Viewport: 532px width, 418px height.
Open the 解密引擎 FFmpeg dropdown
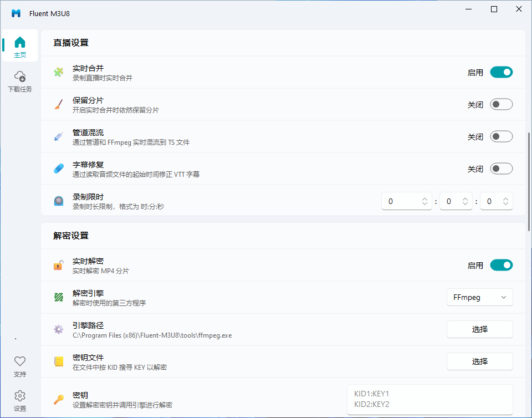click(x=479, y=298)
